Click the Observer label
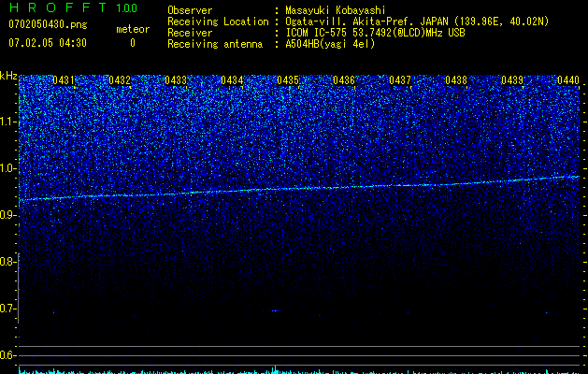This screenshot has height=374, width=588. 190,10
